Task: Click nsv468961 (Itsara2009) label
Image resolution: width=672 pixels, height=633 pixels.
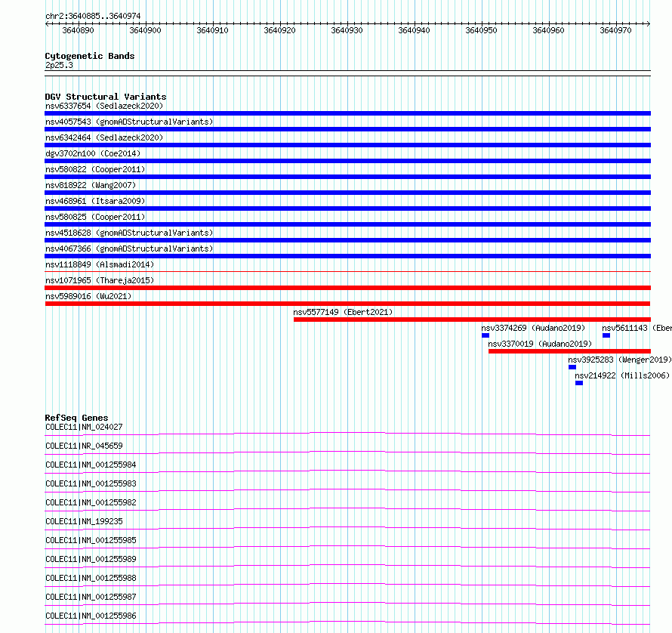Action: pyautogui.click(x=95, y=201)
